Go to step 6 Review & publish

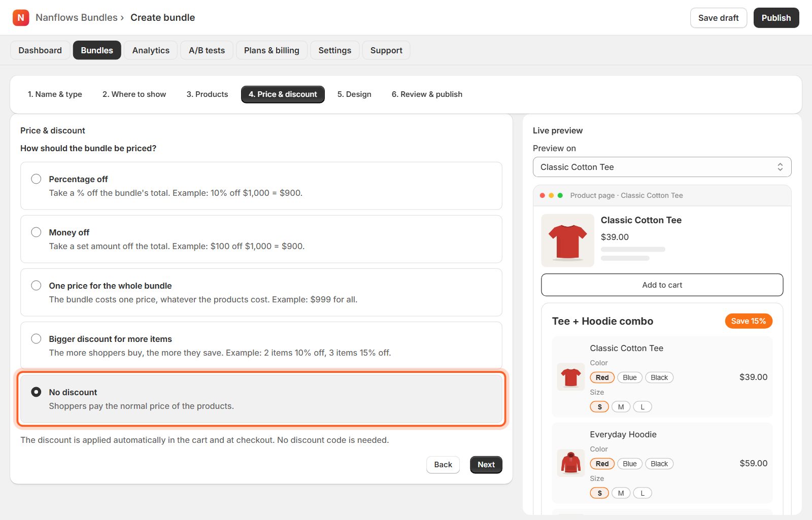coord(427,94)
